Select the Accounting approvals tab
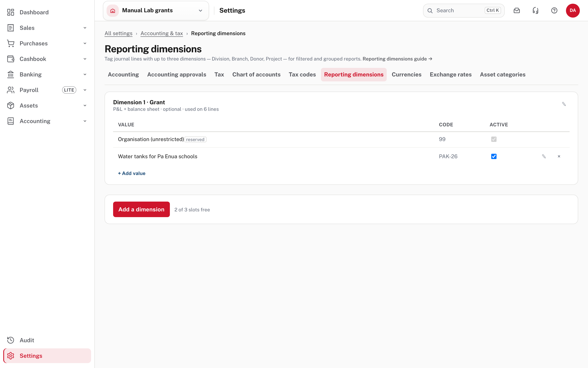The height and width of the screenshot is (368, 588). (177, 74)
